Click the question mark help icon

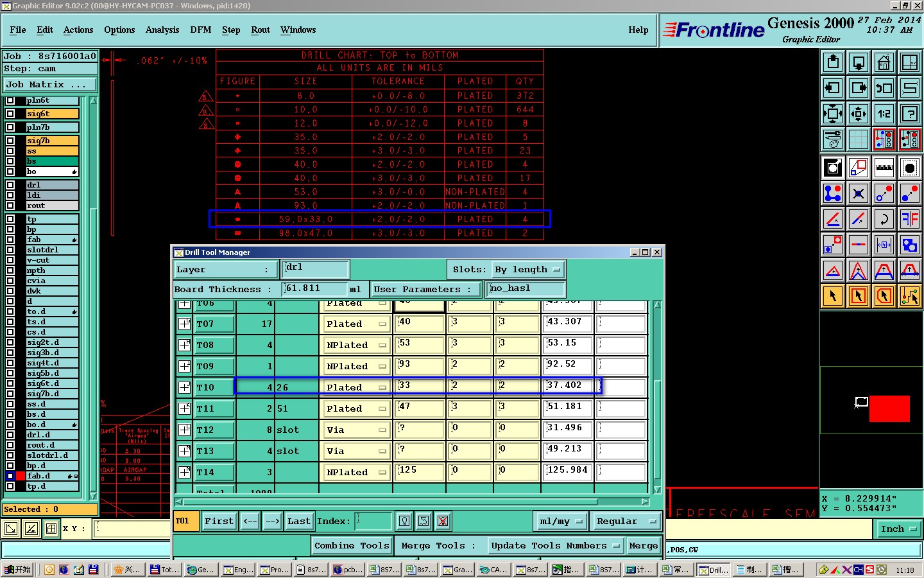point(910,114)
